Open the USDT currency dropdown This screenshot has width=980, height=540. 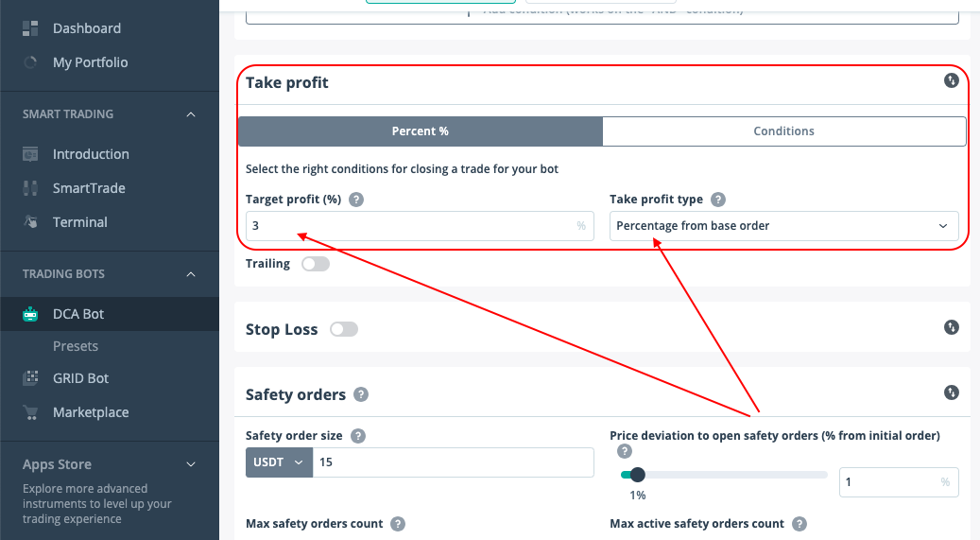279,462
